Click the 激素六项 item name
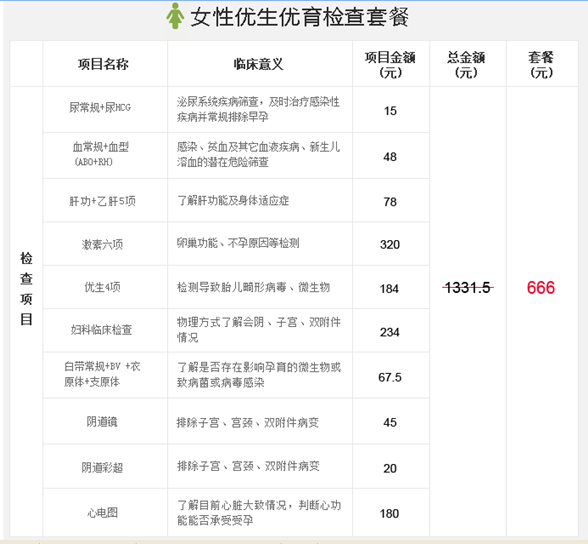The height and width of the screenshot is (544, 588). pyautogui.click(x=102, y=244)
